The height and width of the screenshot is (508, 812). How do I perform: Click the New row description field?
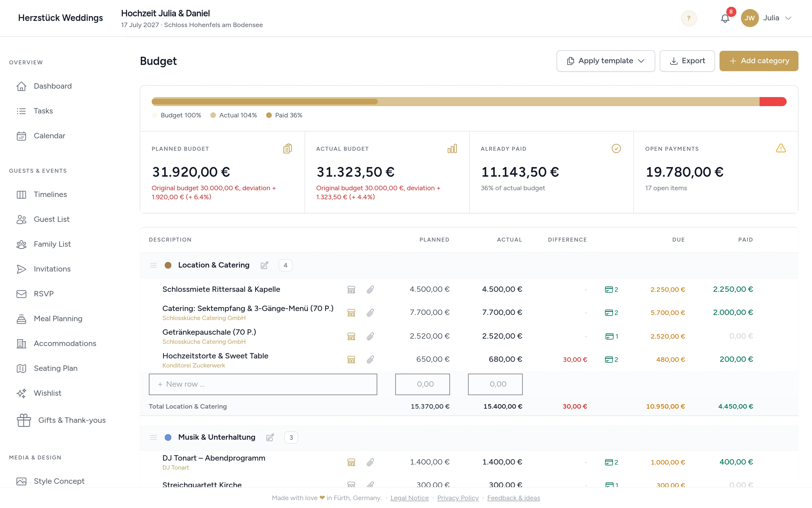[x=263, y=384]
